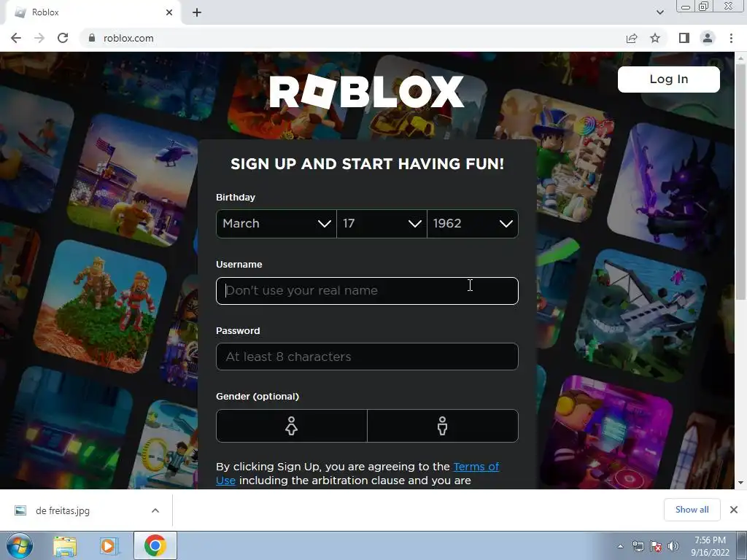The width and height of the screenshot is (747, 560).
Task: Expand options chevron for de freitas.jpg
Action: tap(155, 510)
